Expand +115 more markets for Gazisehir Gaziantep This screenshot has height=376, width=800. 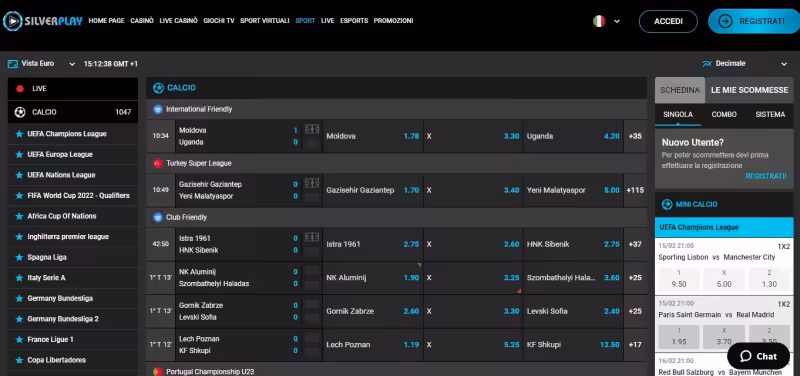click(x=635, y=190)
